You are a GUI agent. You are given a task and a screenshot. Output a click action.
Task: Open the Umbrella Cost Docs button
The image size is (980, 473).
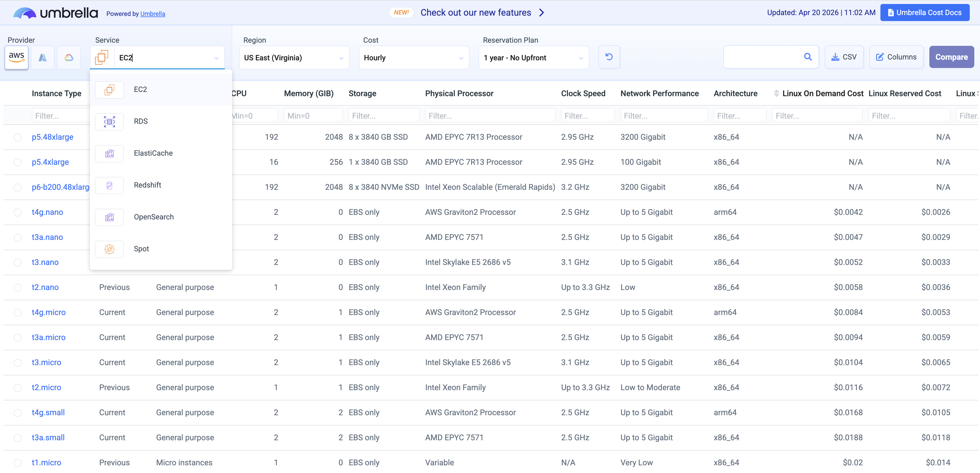[925, 13]
